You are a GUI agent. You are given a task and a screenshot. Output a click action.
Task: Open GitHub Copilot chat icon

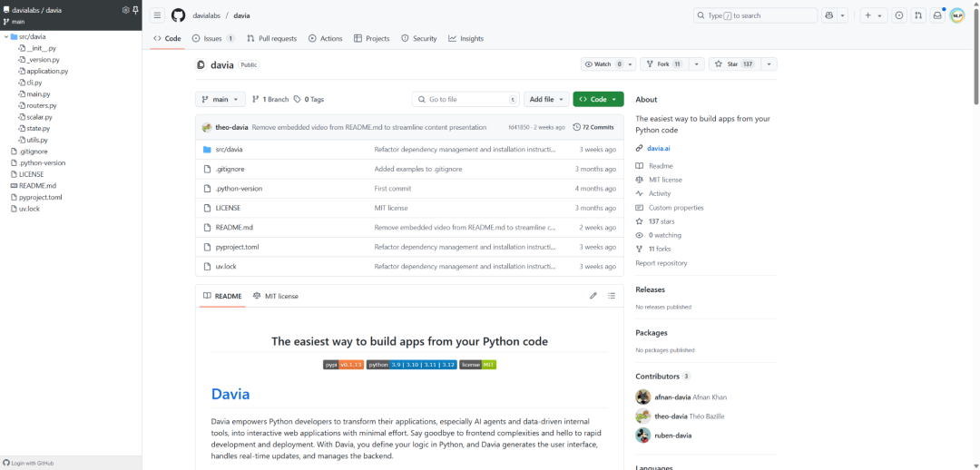(829, 15)
